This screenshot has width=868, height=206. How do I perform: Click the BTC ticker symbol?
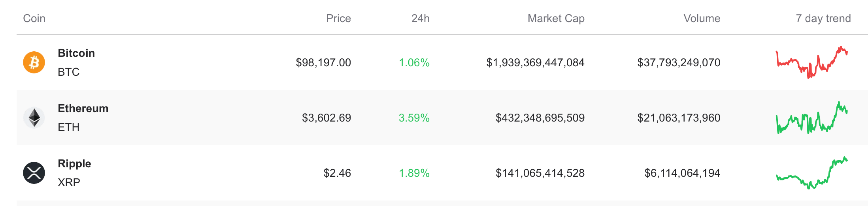69,72
